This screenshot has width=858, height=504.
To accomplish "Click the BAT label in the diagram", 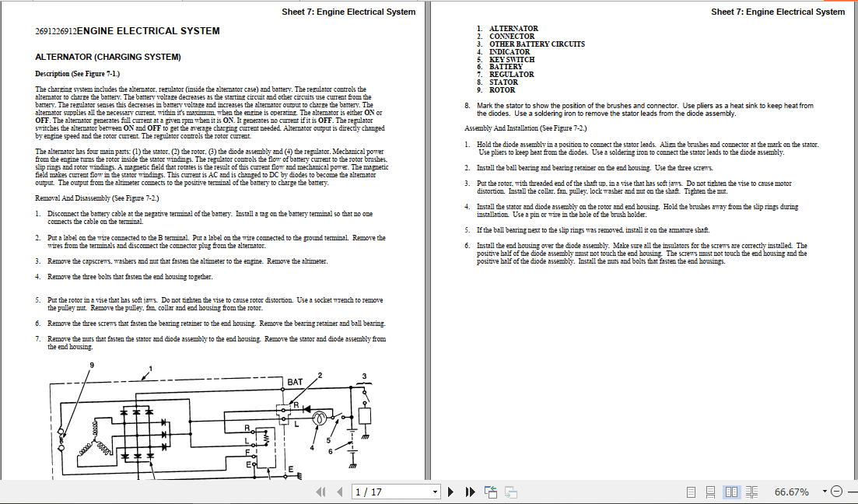I will coord(295,382).
